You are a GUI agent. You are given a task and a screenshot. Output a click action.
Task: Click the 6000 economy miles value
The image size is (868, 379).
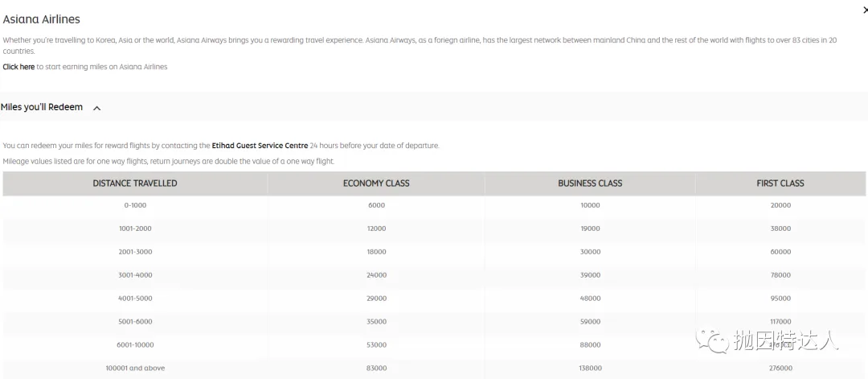(376, 205)
